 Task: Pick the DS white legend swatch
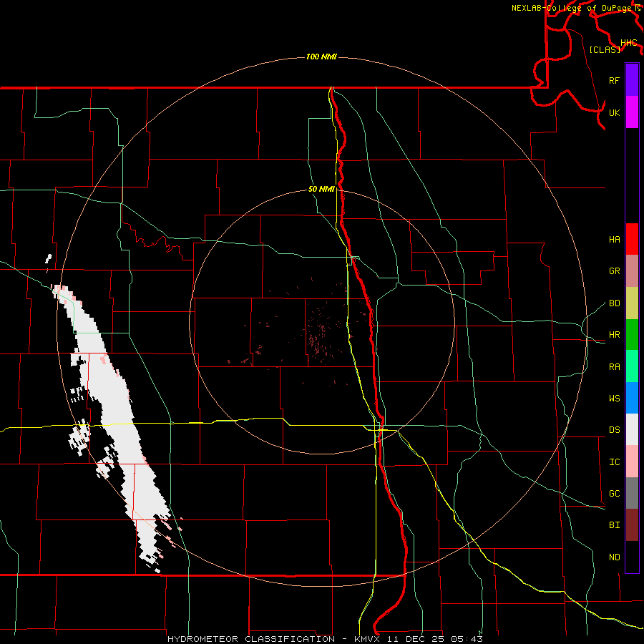pos(632,429)
